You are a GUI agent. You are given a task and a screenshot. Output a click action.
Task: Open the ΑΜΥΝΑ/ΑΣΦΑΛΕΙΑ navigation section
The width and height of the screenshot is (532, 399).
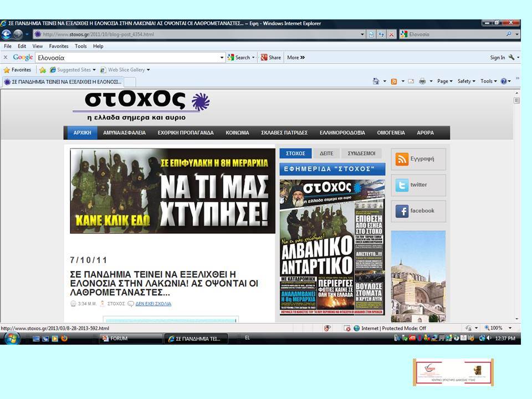(124, 132)
